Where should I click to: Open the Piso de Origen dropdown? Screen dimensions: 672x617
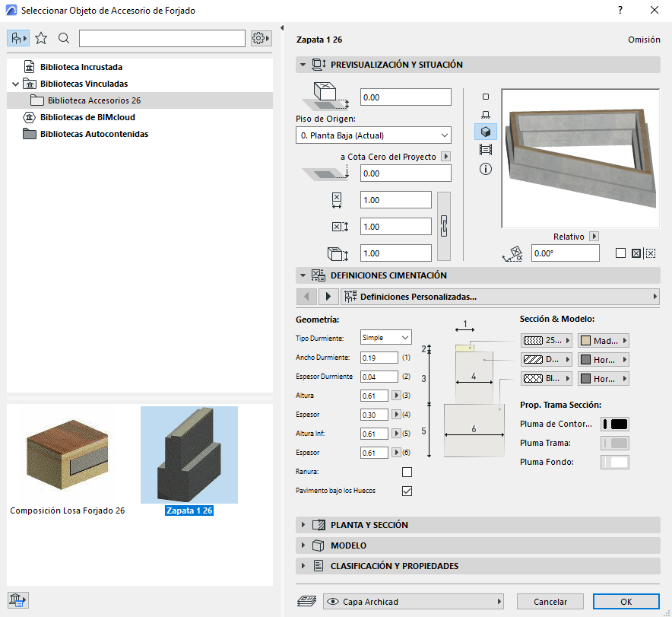[372, 135]
